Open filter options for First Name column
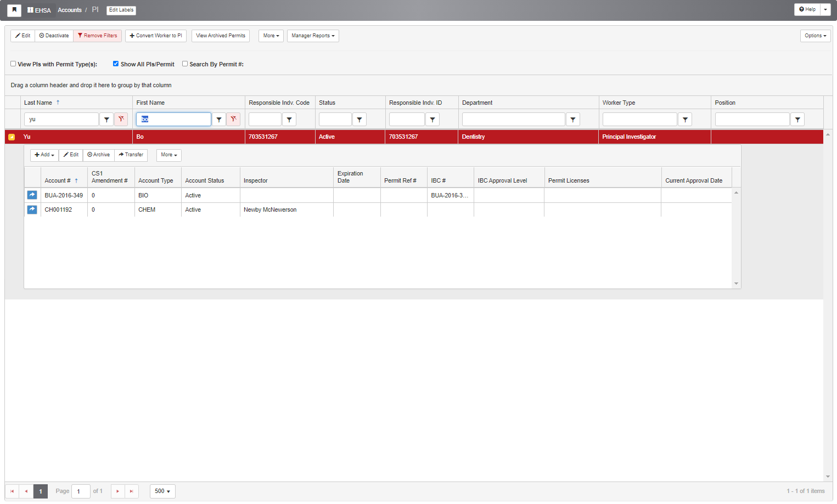 tap(219, 120)
